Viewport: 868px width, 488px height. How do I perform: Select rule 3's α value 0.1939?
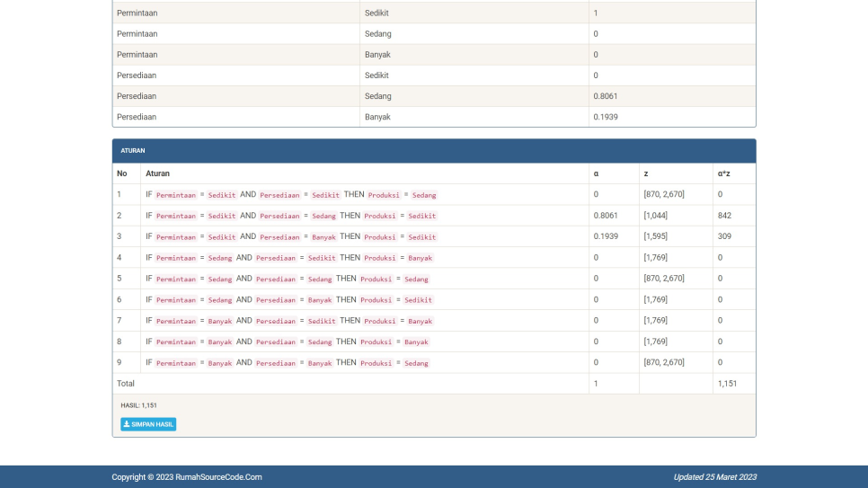606,236
